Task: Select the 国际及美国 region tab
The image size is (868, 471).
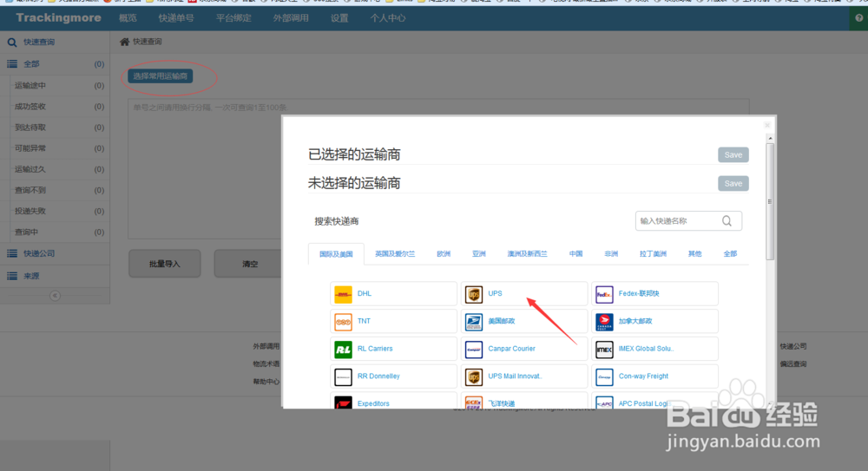Action: point(336,254)
